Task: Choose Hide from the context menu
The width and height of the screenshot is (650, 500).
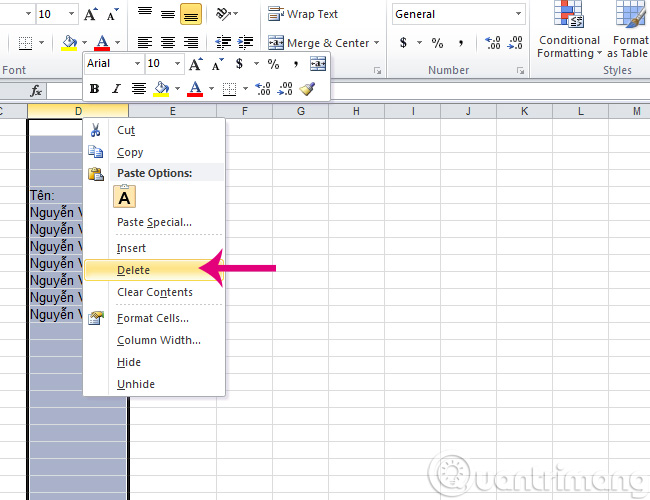Action: point(154,362)
